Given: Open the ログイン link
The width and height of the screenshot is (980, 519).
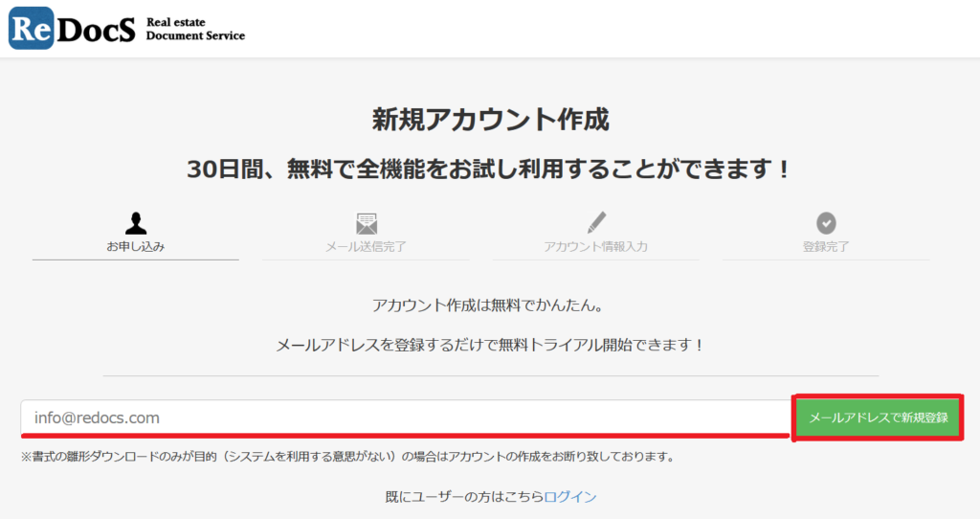Looking at the screenshot, I should tap(570, 496).
